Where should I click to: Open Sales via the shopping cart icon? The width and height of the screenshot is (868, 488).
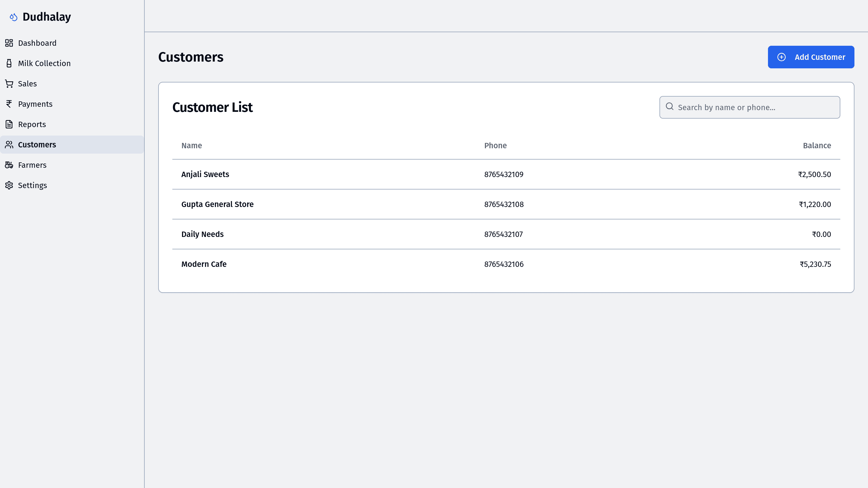tap(9, 84)
